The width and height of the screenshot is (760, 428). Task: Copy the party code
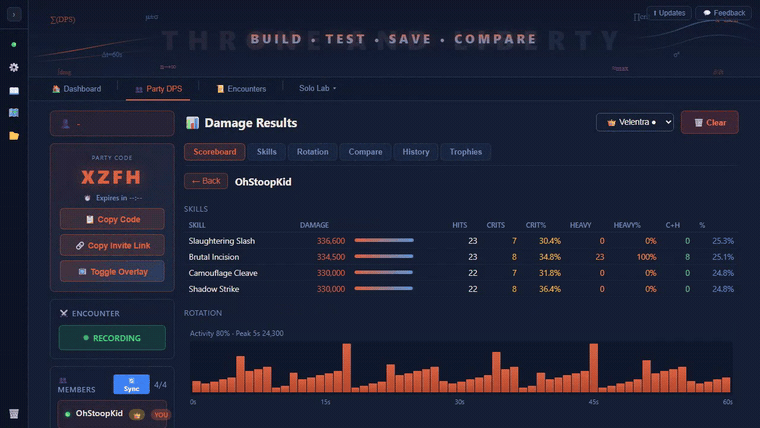click(112, 219)
